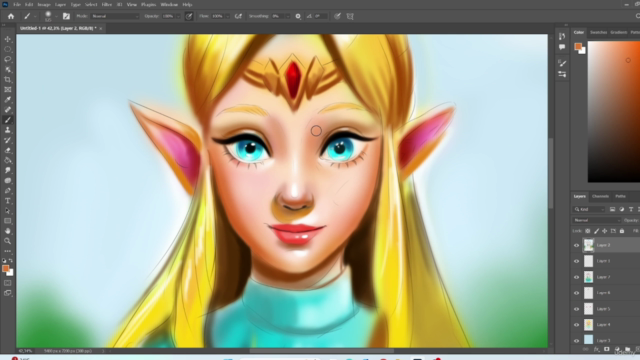Open the Smoothing slider dropdown arrow
This screenshot has height=360, width=640.
[288, 16]
